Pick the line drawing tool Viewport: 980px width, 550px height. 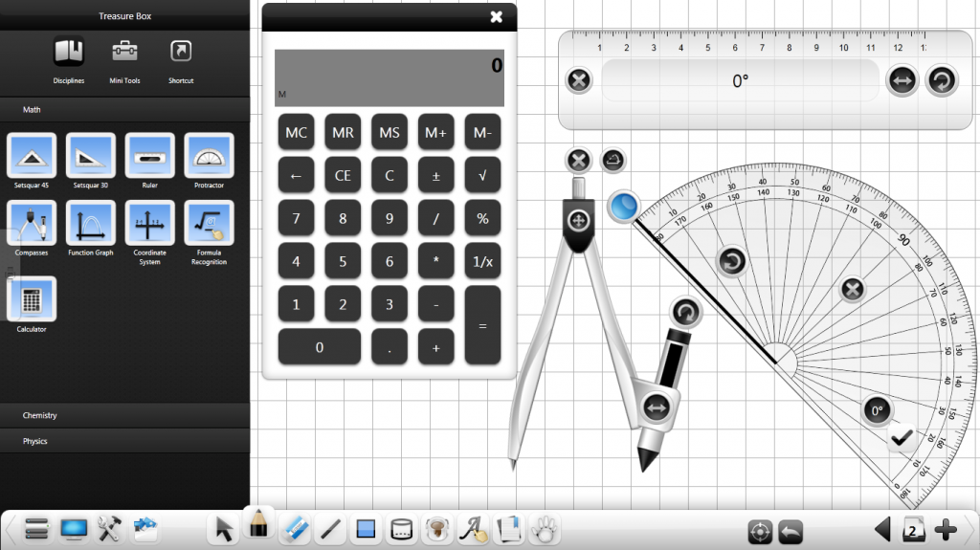330,529
